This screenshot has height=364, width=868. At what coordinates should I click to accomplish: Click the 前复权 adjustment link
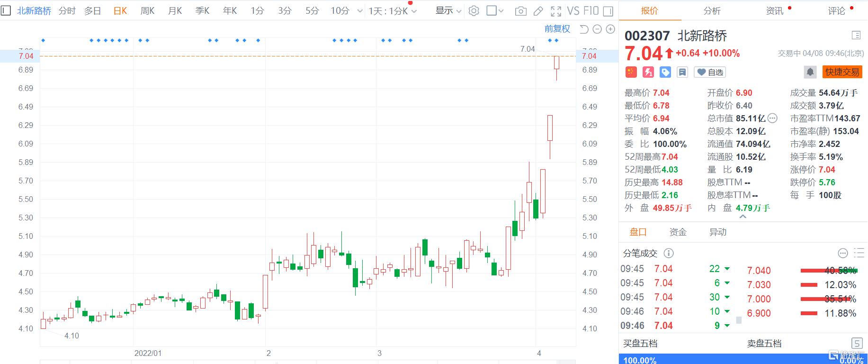pyautogui.click(x=557, y=29)
